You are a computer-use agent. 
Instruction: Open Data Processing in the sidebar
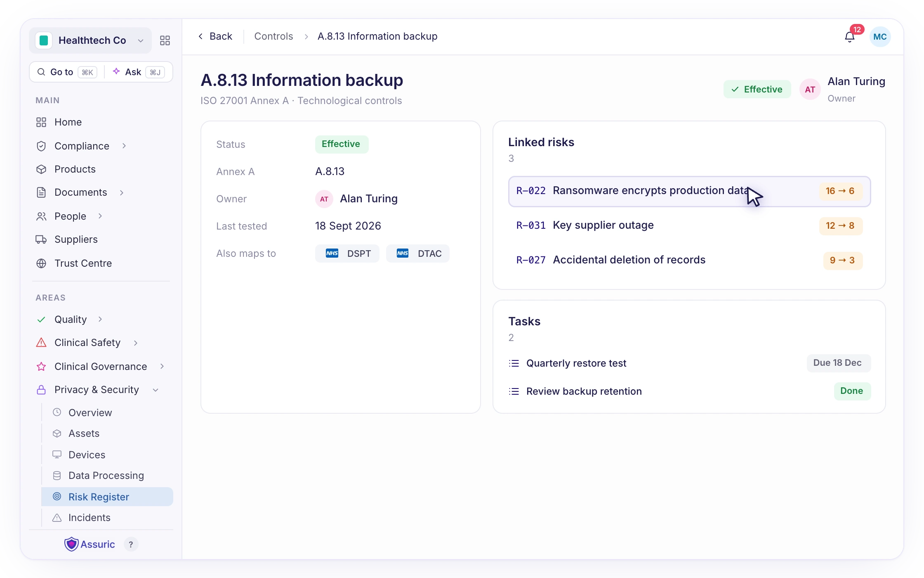click(107, 475)
